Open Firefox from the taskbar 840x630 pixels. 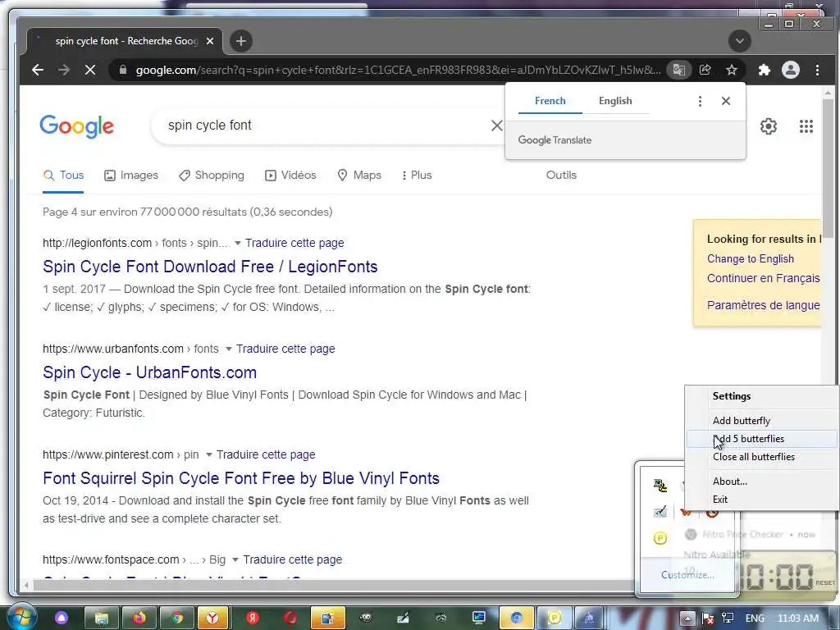click(x=139, y=619)
